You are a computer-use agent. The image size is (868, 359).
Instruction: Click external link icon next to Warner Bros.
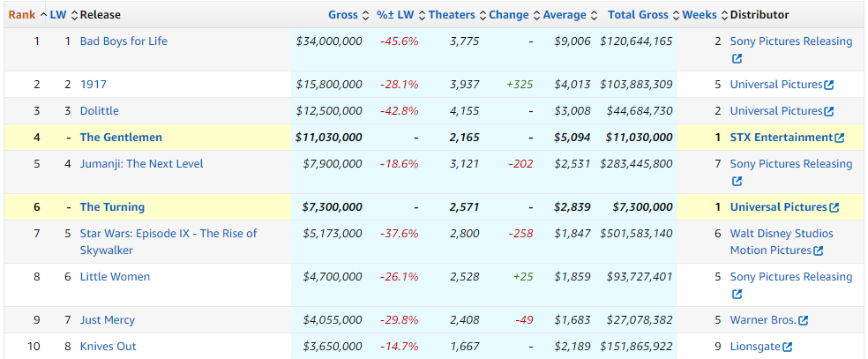click(803, 320)
